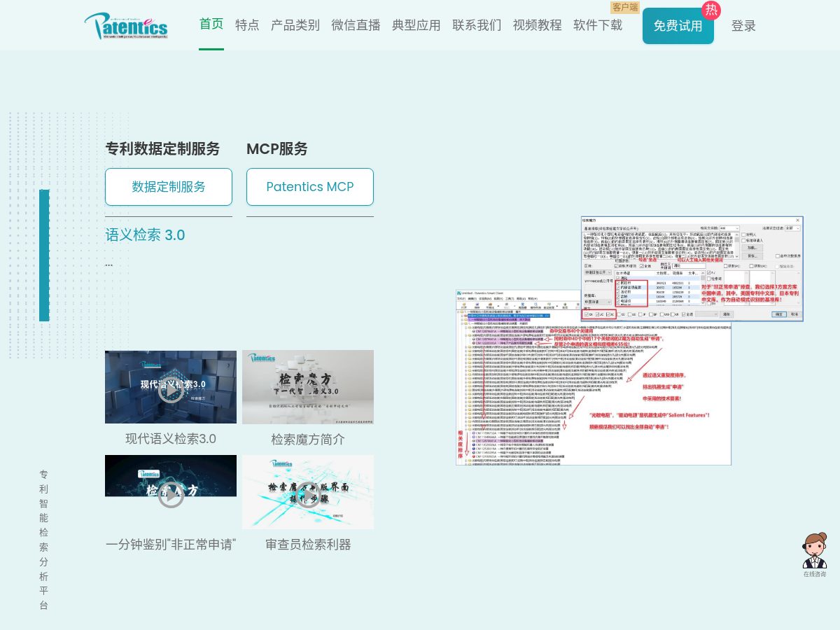
Task: Open the 审查员检索利器 caption
Action: tap(308, 544)
